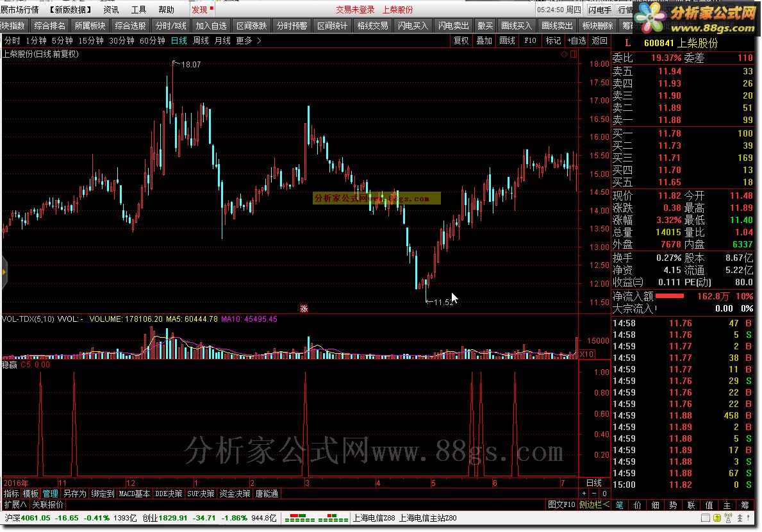Switch to the 周线 period tab

pyautogui.click(x=201, y=41)
